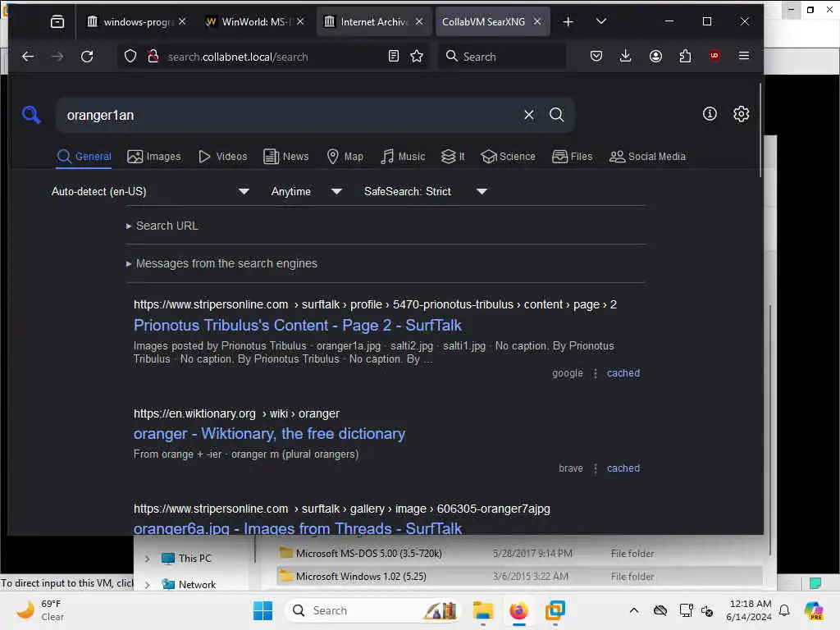Screen dimensions: 840x630
Task: Click the address bar URL field
Action: click(273, 57)
